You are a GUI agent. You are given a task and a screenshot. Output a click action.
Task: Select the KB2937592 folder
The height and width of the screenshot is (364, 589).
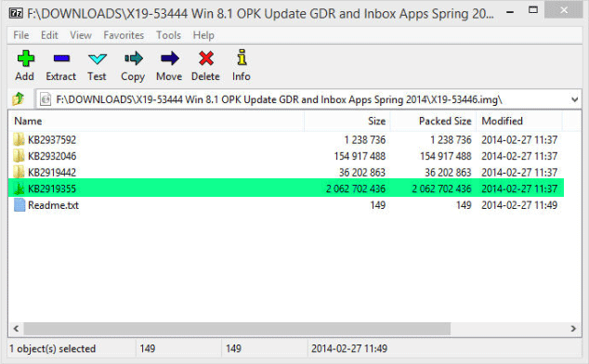pyautogui.click(x=52, y=139)
